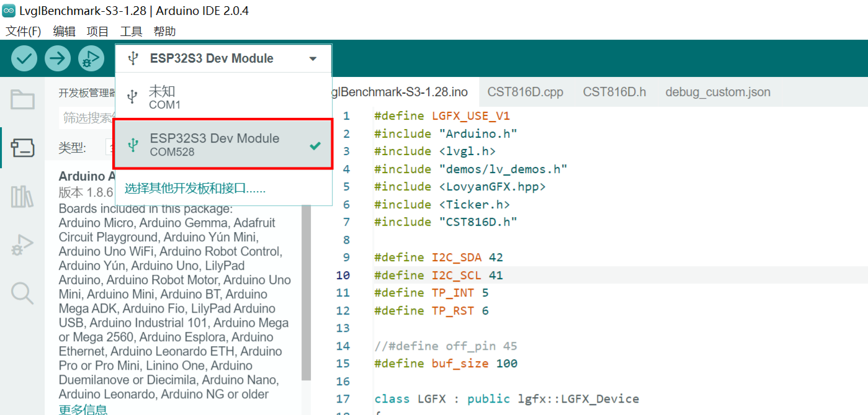Switch to the debug_custom.json tab
Viewport: 868px width, 415px height.
tap(718, 92)
